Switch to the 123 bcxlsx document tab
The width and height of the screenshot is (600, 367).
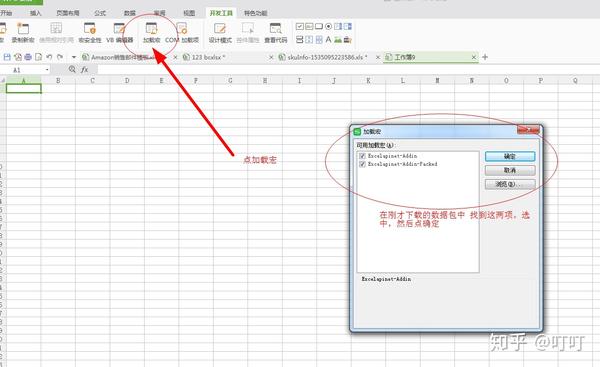coord(209,57)
